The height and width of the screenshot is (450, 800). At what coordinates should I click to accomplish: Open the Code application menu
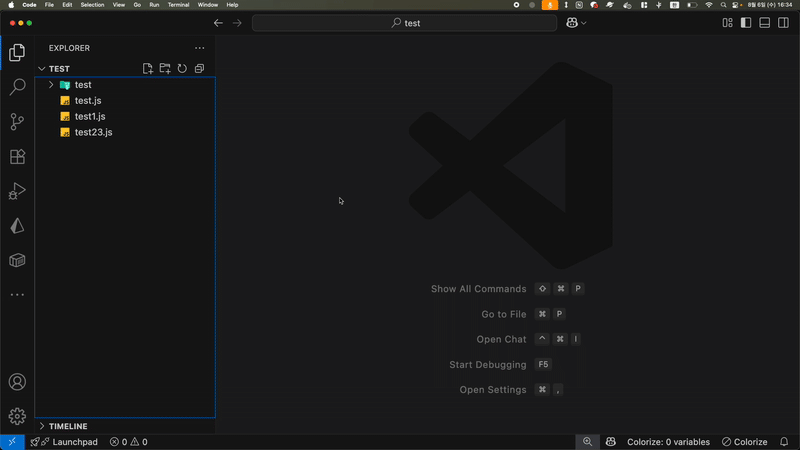click(x=29, y=5)
